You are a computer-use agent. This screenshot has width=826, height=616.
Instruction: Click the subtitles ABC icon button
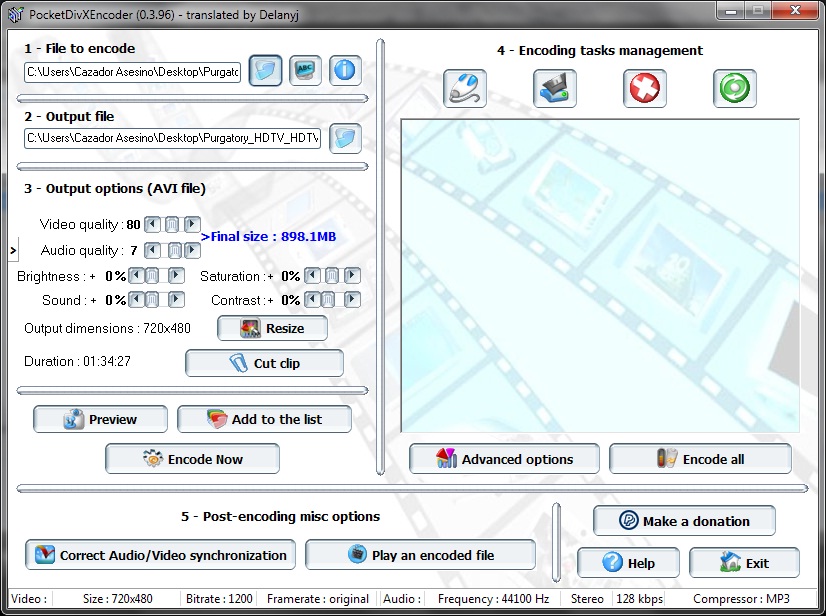point(305,70)
